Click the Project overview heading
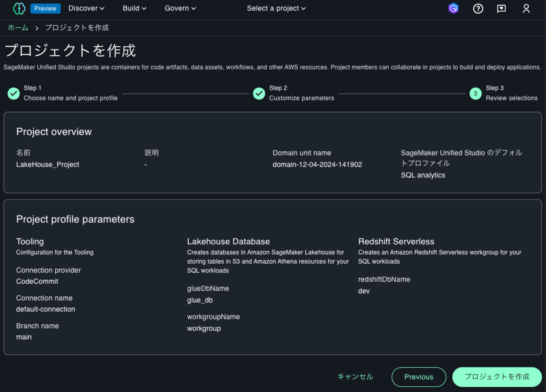Image resolution: width=546 pixels, height=392 pixels. [x=54, y=132]
